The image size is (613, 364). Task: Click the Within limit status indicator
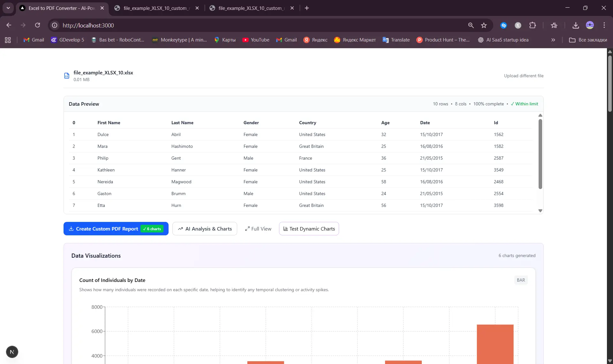[x=524, y=104]
